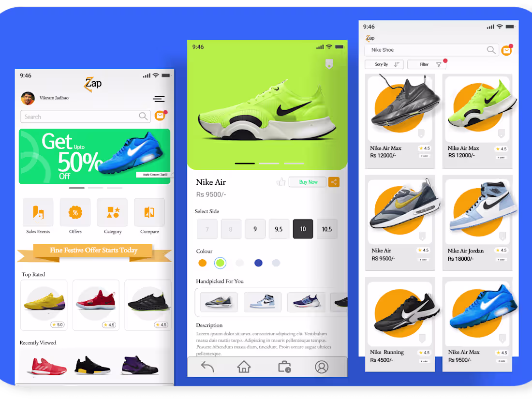Select shoe size 10.5
532x399 pixels.
[x=327, y=229]
